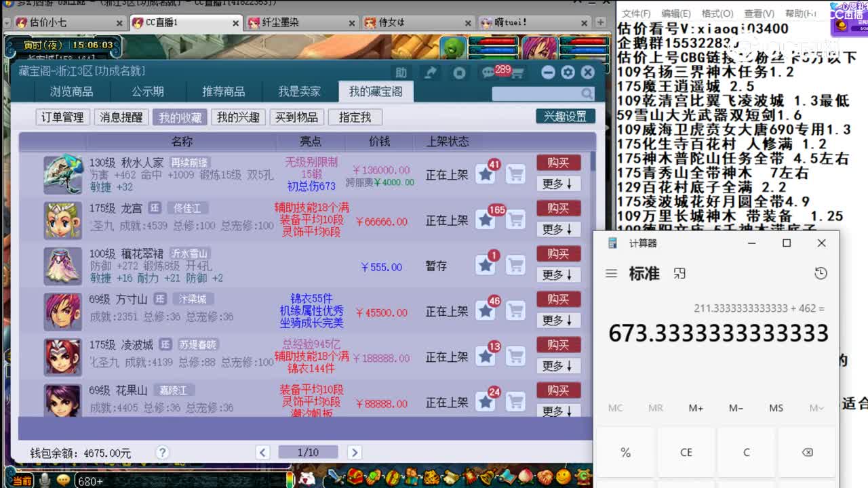This screenshot has height=488, width=868.
Task: Expand 更多 for 69级 方寸山 row
Action: tap(558, 320)
